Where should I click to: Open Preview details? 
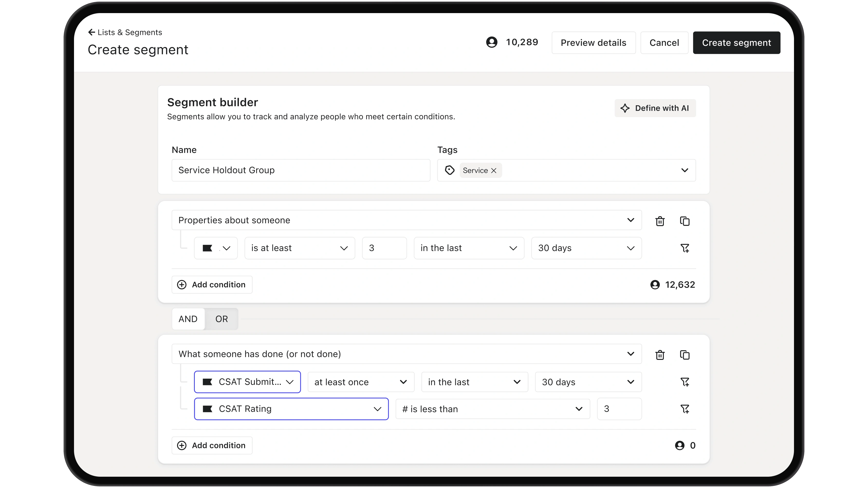(x=593, y=43)
